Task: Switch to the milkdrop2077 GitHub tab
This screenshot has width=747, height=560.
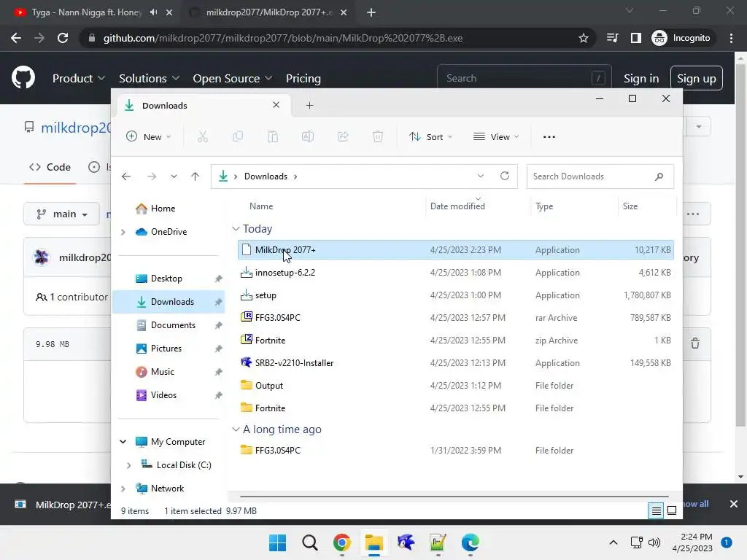Action: [x=268, y=12]
